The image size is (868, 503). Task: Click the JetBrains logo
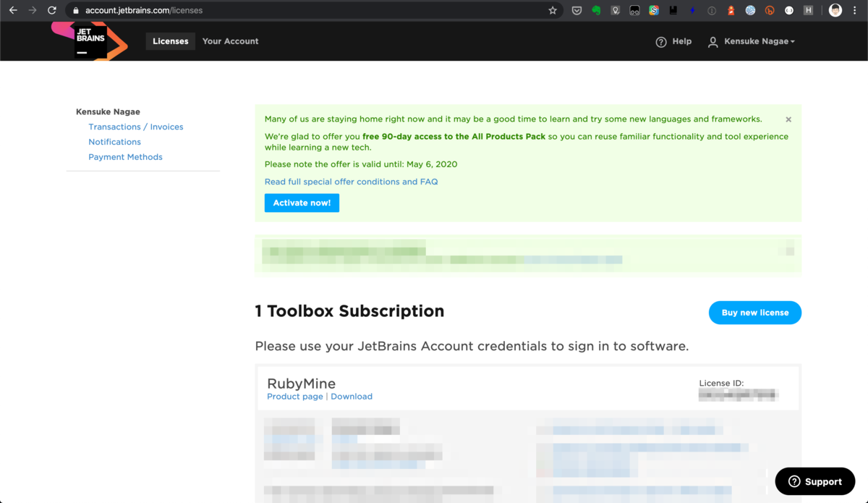90,41
